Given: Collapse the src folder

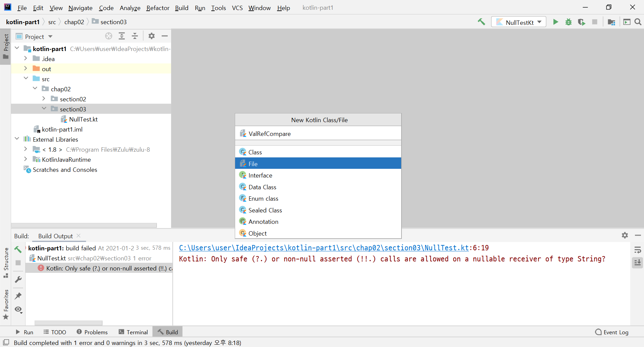Looking at the screenshot, I should point(26,79).
